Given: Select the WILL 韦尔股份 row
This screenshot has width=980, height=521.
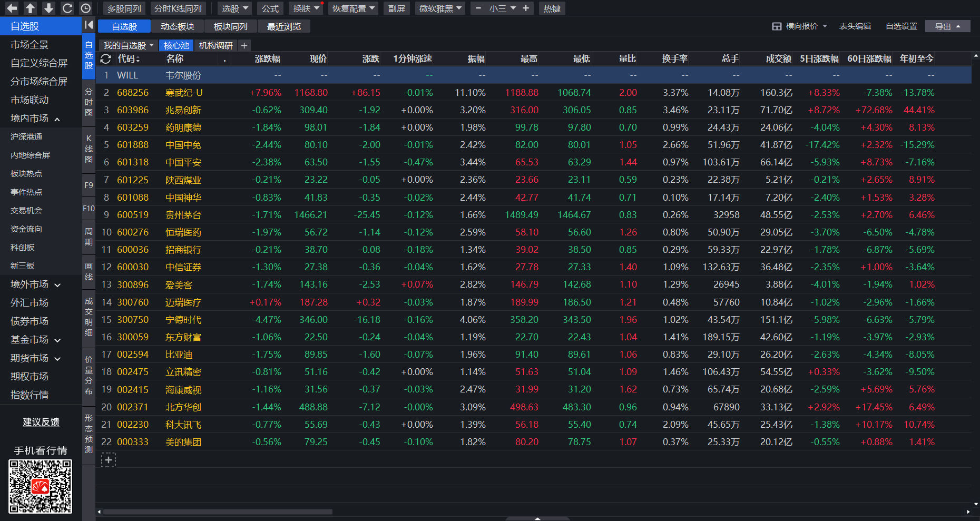Looking at the screenshot, I should click(x=533, y=75).
